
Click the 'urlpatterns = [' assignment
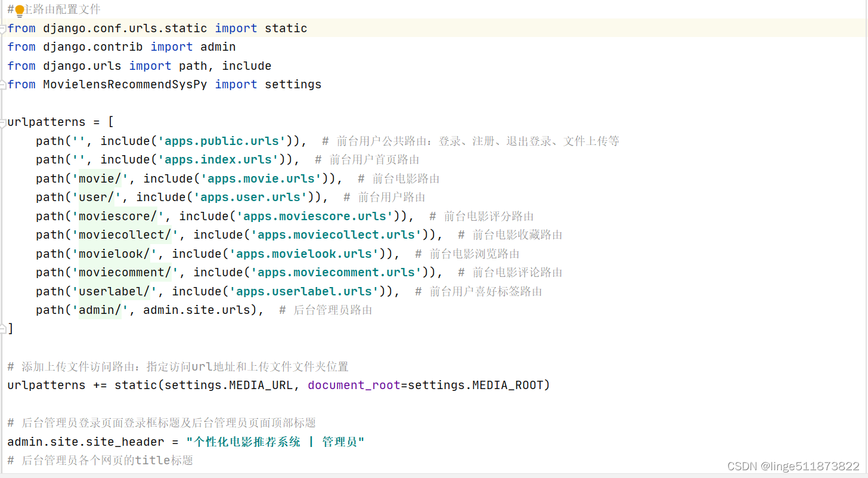click(x=61, y=122)
